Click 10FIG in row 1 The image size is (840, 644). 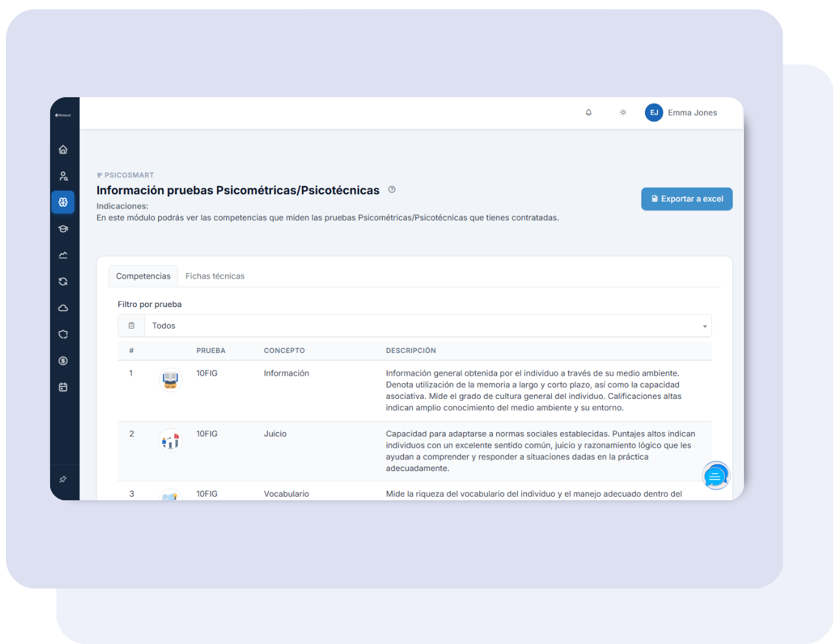point(207,373)
